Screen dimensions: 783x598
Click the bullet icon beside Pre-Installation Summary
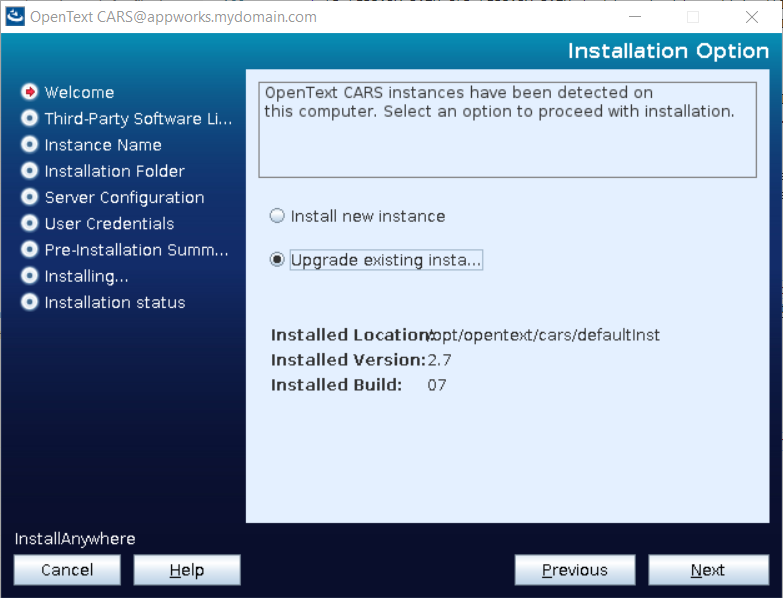(29, 250)
